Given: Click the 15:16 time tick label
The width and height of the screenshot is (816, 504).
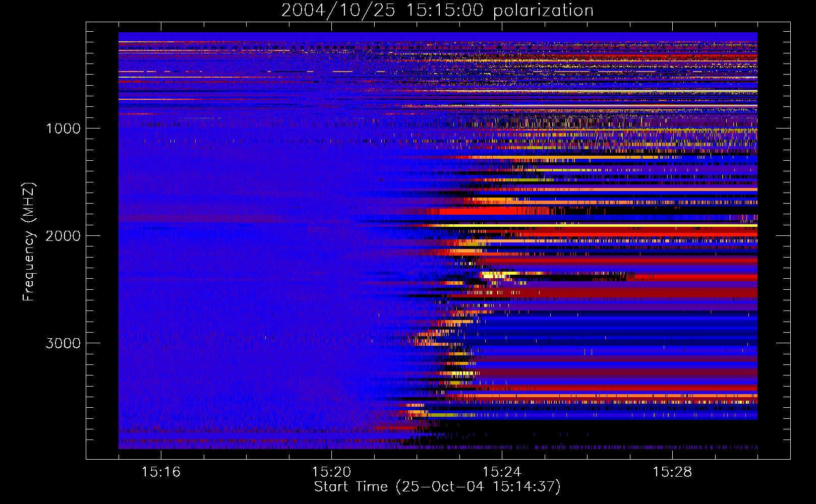Looking at the screenshot, I should (x=161, y=472).
